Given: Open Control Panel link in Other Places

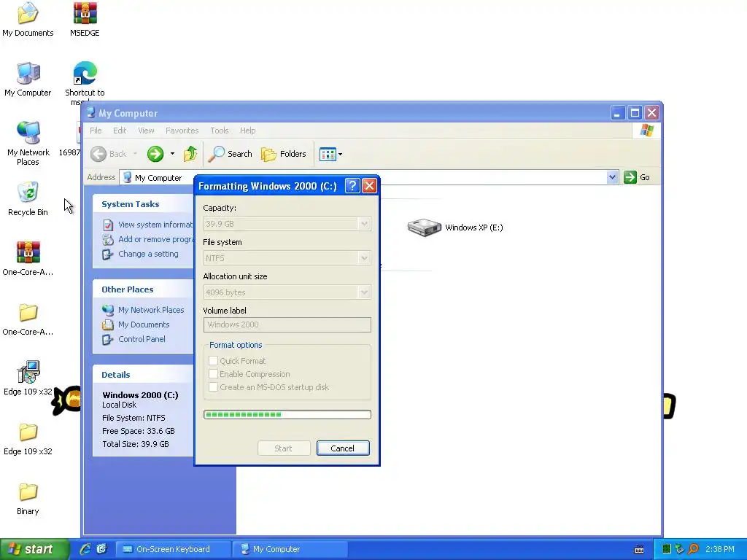Looking at the screenshot, I should (142, 339).
